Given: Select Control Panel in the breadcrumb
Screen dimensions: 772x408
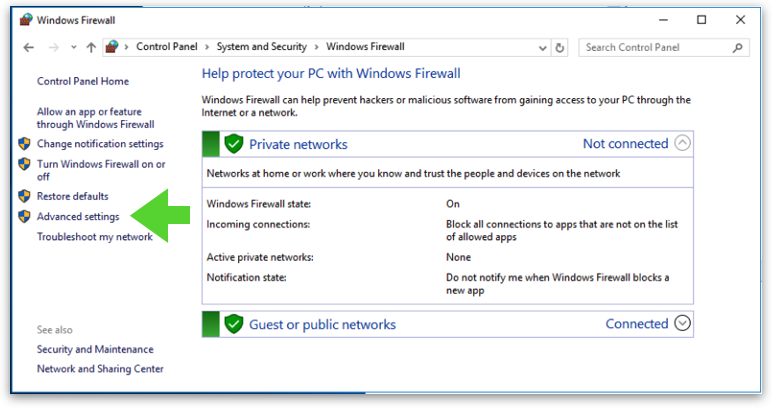Looking at the screenshot, I should [x=166, y=47].
